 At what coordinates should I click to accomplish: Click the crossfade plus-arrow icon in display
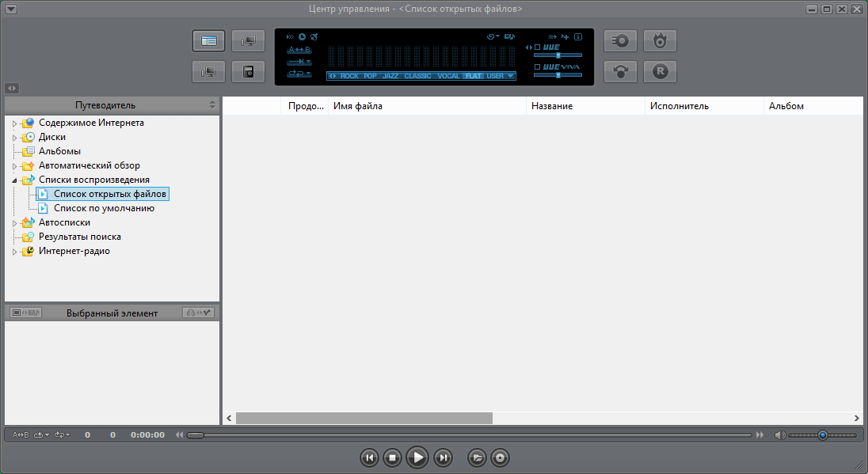click(x=565, y=37)
